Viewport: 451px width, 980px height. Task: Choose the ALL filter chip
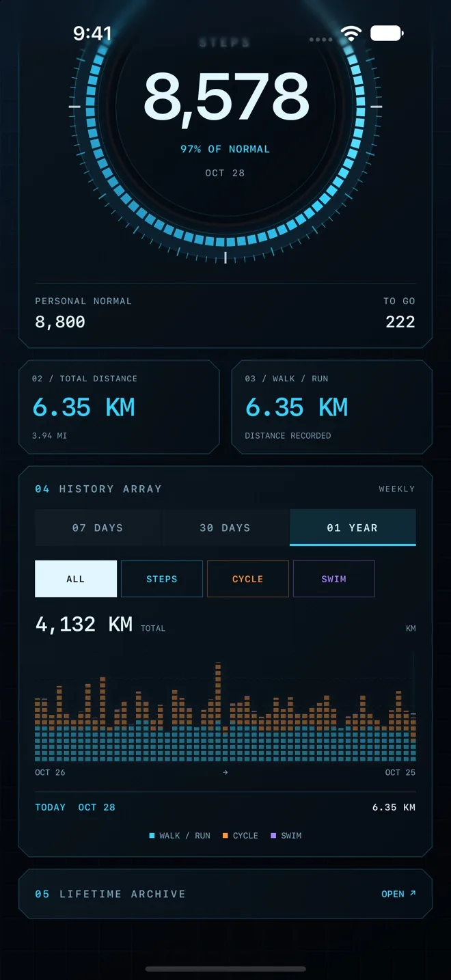[76, 579]
